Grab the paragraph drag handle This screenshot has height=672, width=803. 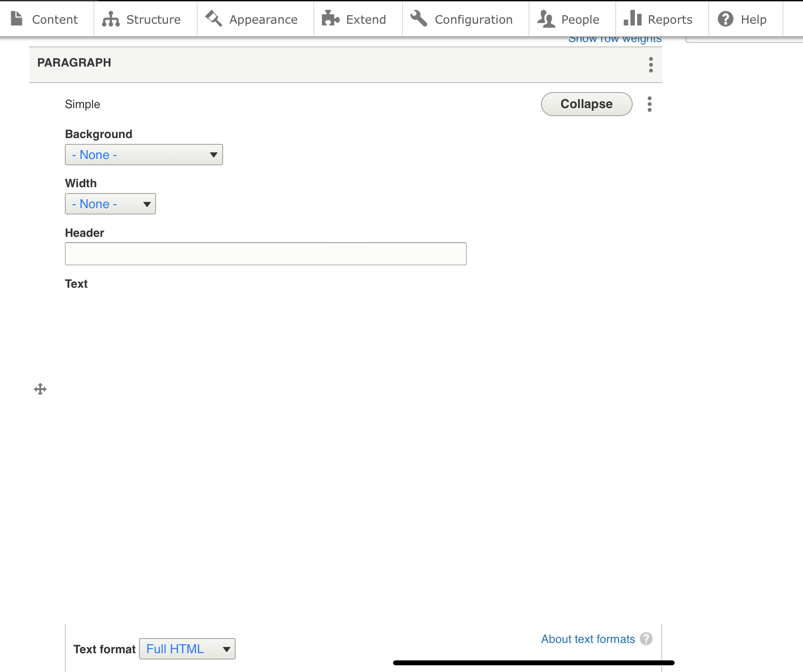click(40, 389)
